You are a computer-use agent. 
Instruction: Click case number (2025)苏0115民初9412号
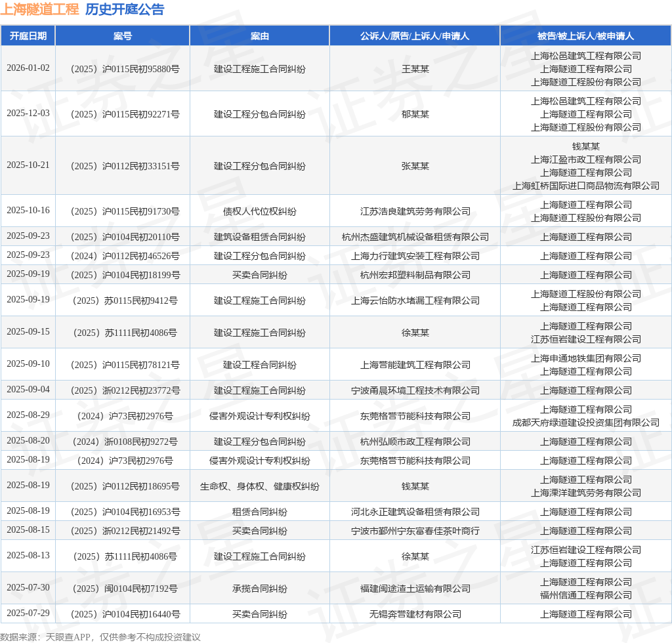(x=125, y=301)
